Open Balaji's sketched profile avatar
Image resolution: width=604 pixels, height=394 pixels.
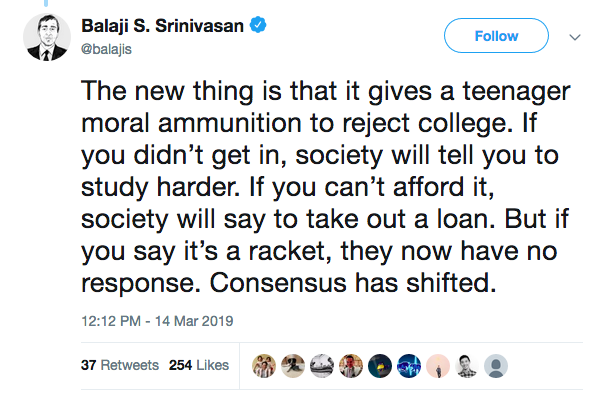pyautogui.click(x=47, y=37)
